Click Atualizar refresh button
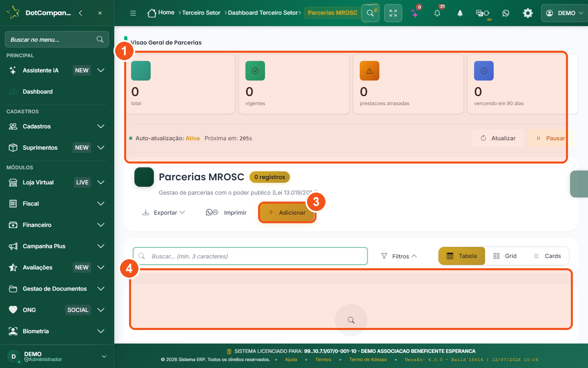 tap(498, 138)
